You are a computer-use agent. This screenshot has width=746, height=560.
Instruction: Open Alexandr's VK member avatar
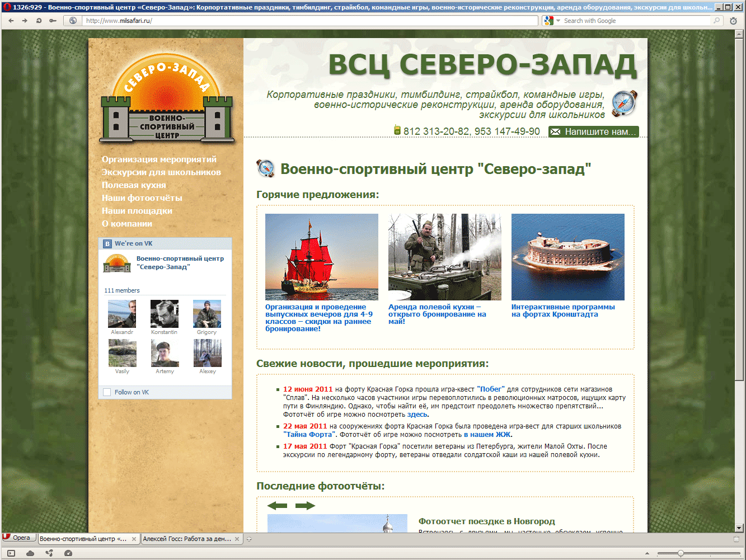click(122, 314)
